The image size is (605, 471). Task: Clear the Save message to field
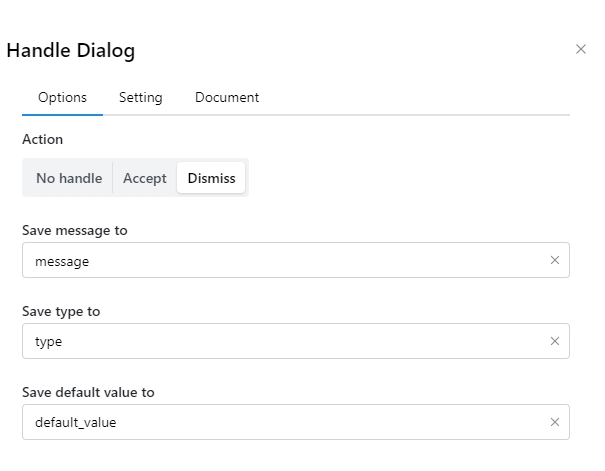(555, 260)
